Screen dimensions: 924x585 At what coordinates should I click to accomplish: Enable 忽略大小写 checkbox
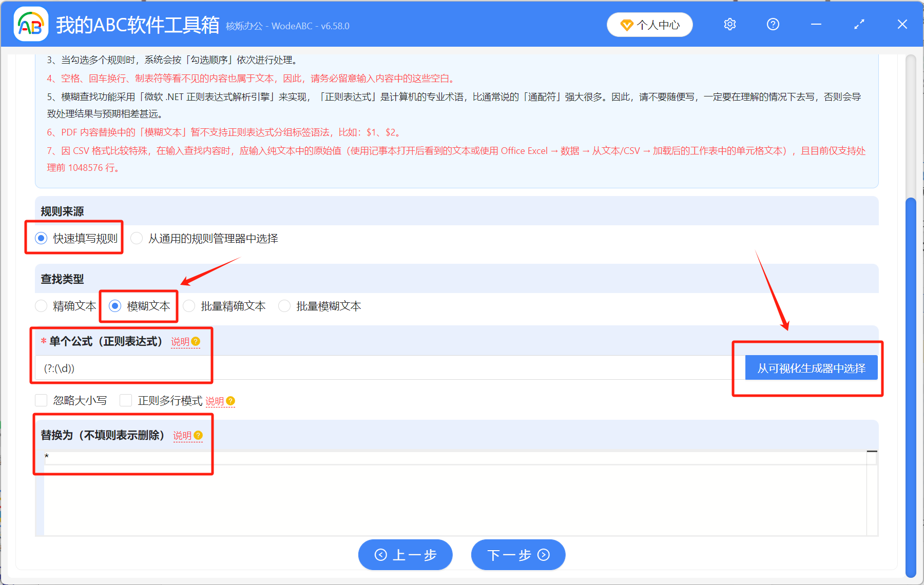pyautogui.click(x=42, y=400)
